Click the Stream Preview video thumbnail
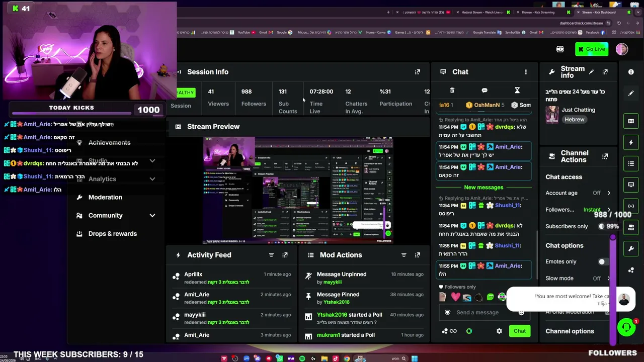Image resolution: width=644 pixels, height=362 pixels. (x=298, y=190)
